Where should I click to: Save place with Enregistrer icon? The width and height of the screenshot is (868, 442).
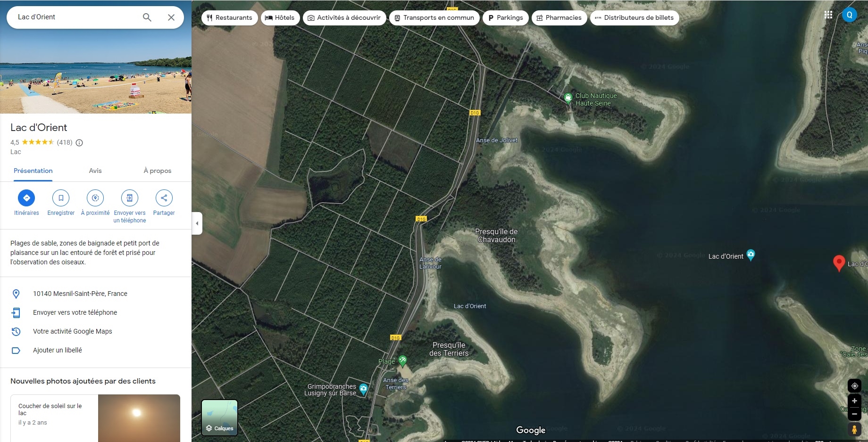tap(61, 198)
